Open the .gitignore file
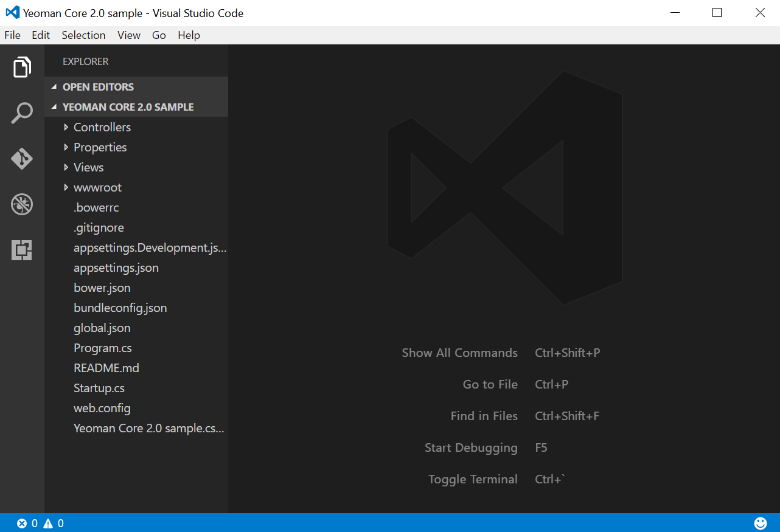This screenshot has width=780, height=532. click(x=136, y=227)
